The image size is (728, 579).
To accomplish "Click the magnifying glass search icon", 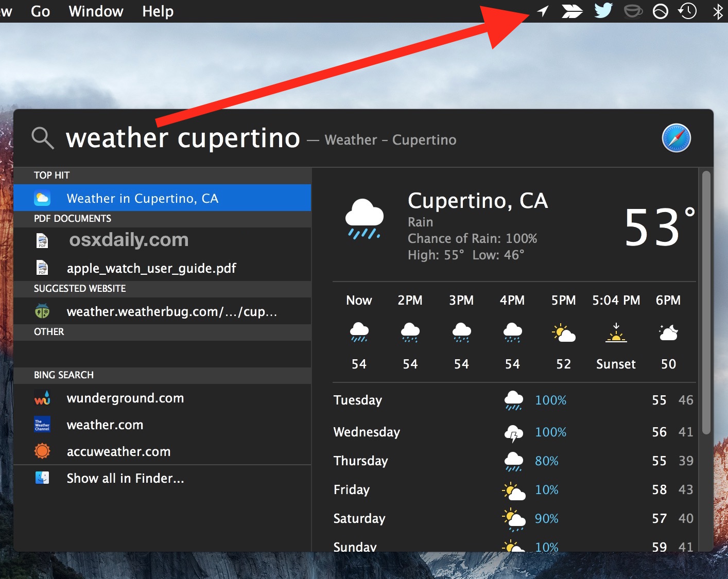I will point(42,138).
